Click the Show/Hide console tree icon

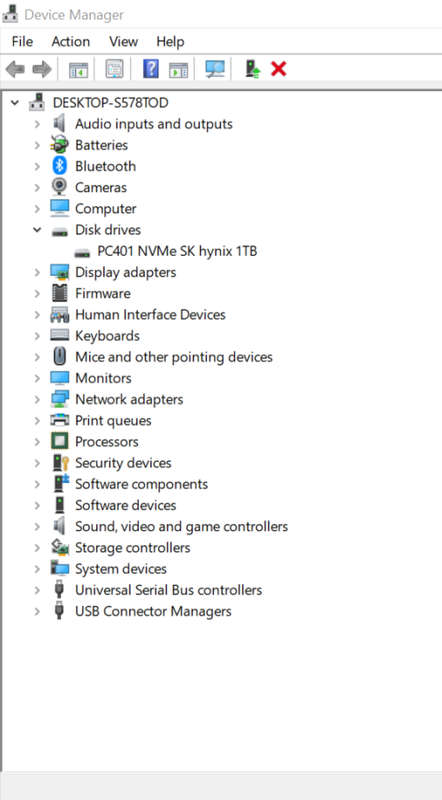pyautogui.click(x=79, y=69)
